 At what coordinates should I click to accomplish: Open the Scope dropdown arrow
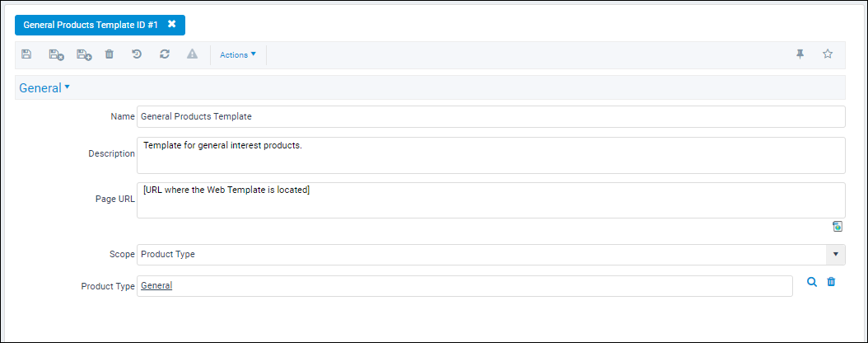pos(835,255)
